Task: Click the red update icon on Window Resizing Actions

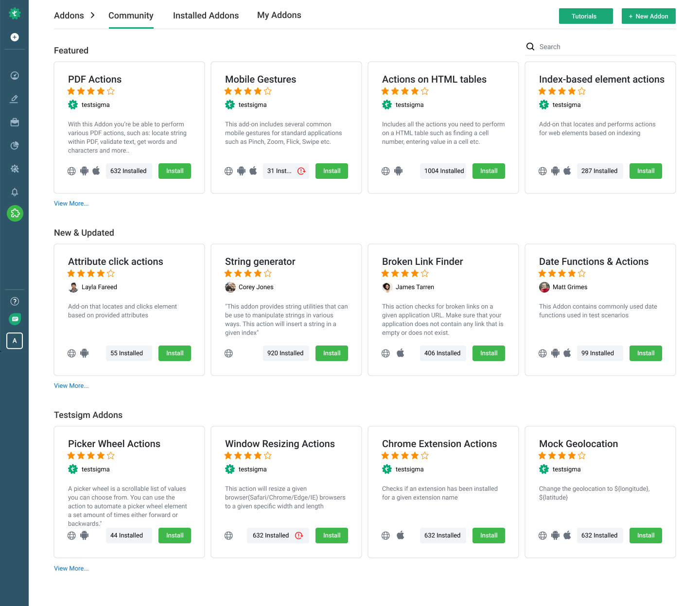Action: (299, 536)
